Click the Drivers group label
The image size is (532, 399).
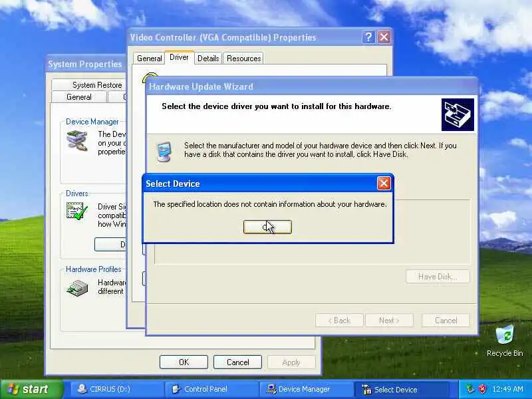tap(76, 194)
